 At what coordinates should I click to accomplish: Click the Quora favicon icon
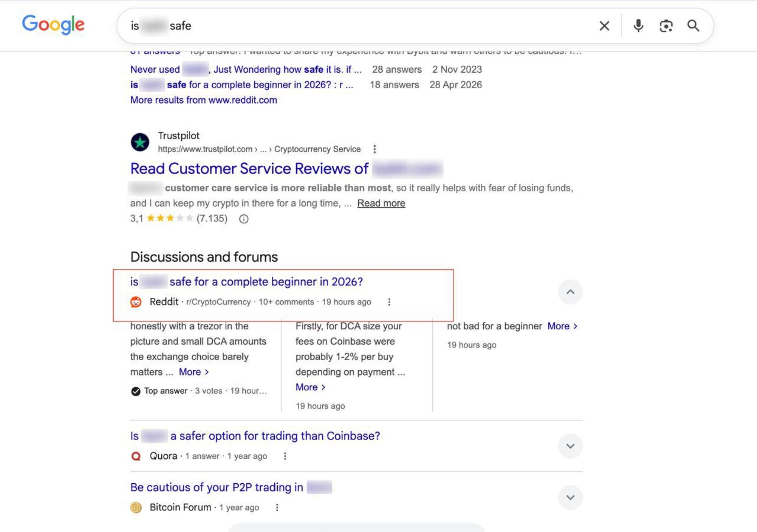(x=136, y=456)
